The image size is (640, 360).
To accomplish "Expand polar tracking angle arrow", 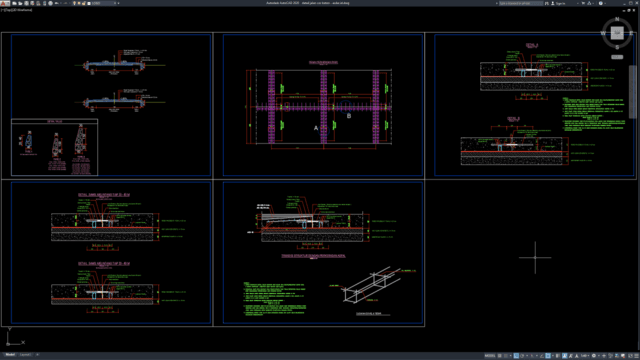I will click(x=527, y=356).
